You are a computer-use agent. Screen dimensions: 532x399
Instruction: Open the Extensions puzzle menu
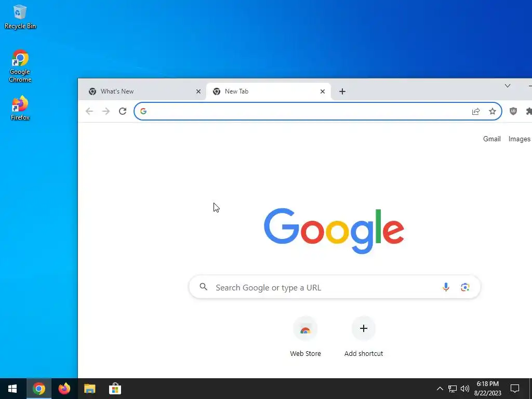click(x=528, y=111)
